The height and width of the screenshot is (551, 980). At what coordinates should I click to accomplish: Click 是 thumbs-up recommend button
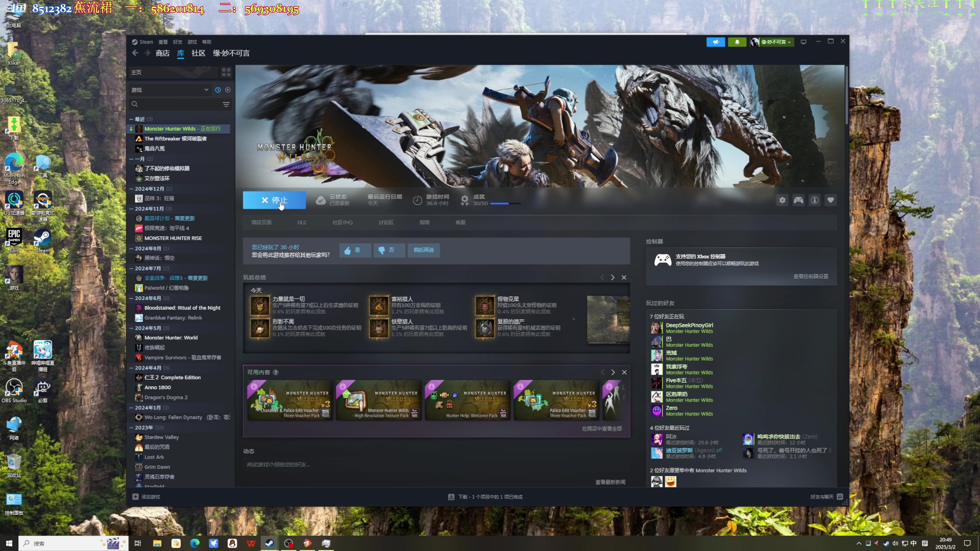(355, 250)
